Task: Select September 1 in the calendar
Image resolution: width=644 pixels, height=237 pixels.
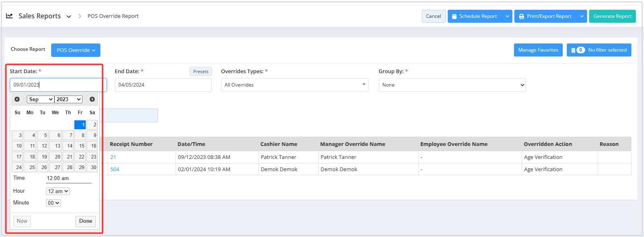Action: (x=80, y=125)
